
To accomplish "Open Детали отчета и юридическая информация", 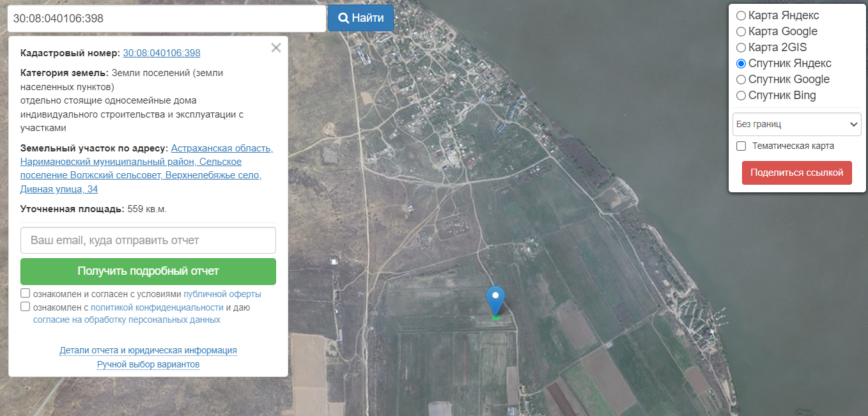I will (x=148, y=350).
